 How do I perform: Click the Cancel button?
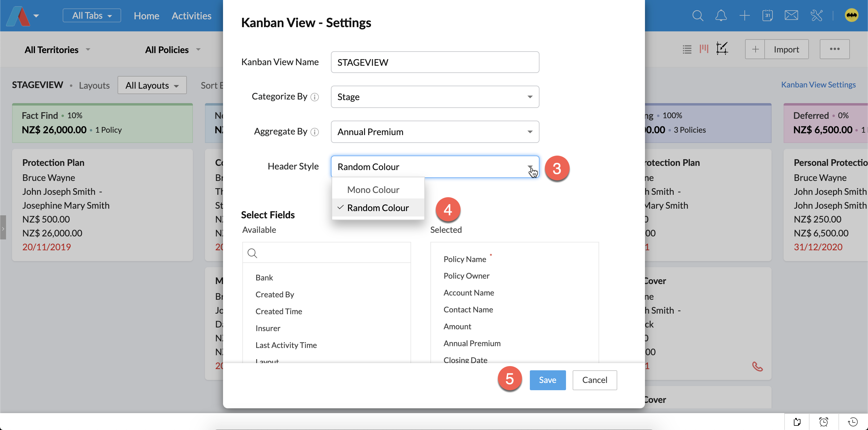[594, 380]
